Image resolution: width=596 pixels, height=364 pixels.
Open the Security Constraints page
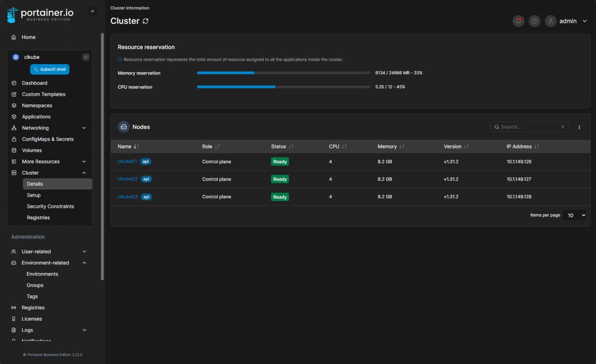pyautogui.click(x=50, y=206)
